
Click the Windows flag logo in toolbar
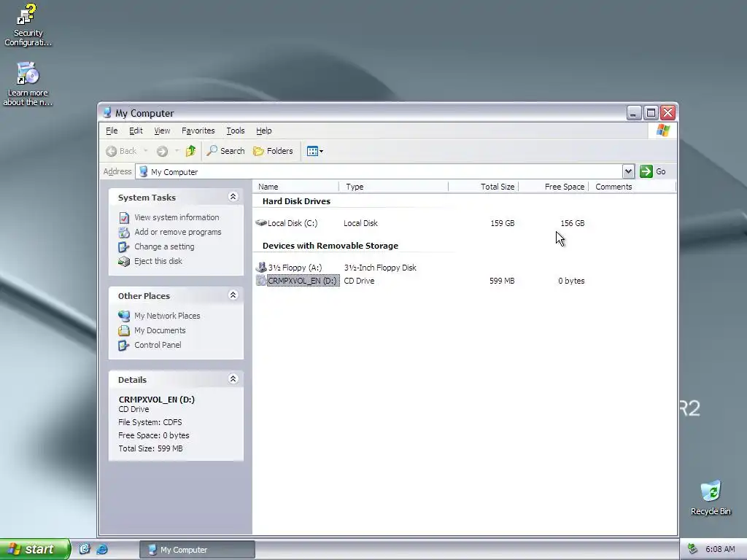pyautogui.click(x=662, y=131)
